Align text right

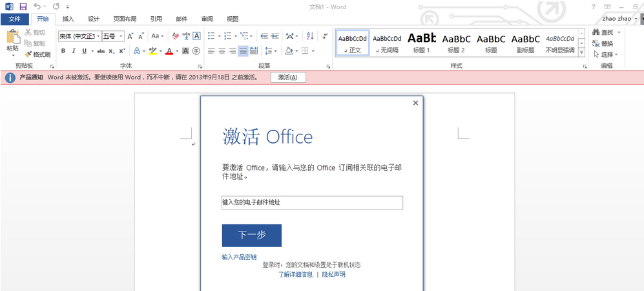coord(233,51)
